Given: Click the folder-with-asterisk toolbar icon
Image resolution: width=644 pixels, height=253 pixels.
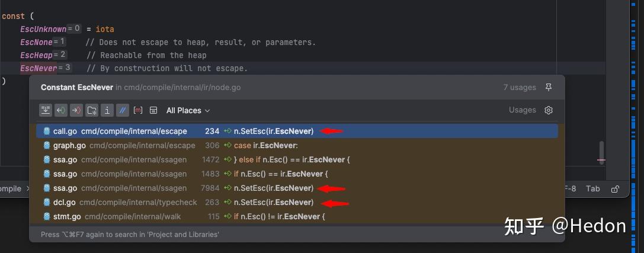Looking at the screenshot, I should click(92, 110).
